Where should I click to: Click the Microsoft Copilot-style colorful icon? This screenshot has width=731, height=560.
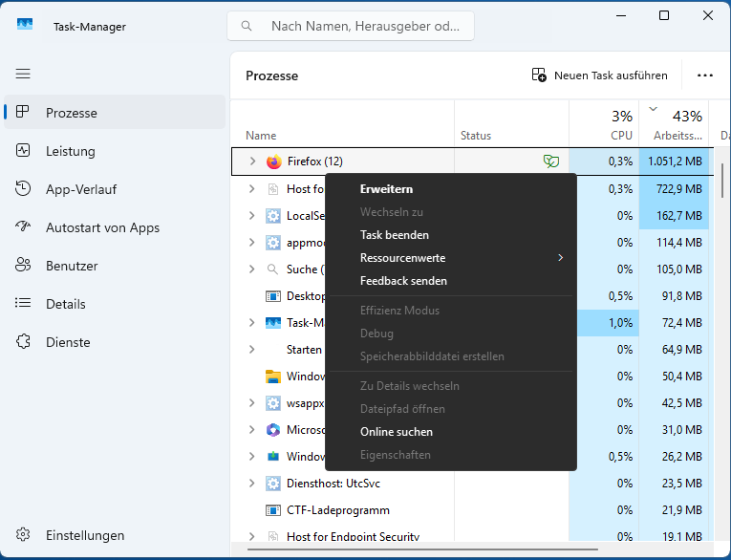272,429
